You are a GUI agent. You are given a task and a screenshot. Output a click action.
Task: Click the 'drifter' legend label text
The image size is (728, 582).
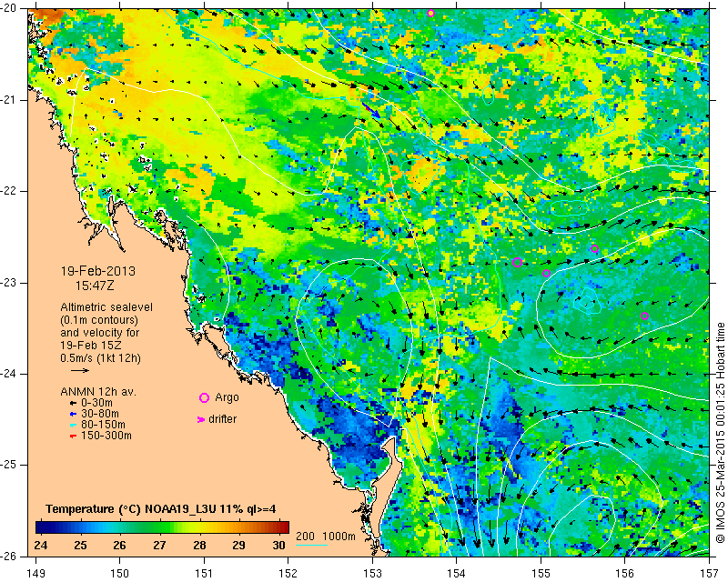coord(222,419)
